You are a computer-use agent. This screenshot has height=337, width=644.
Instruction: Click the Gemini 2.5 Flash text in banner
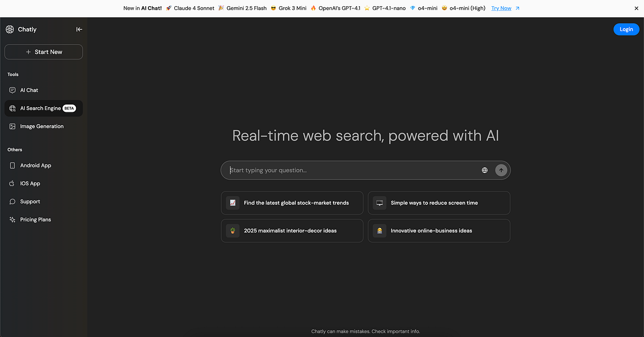pyautogui.click(x=246, y=8)
